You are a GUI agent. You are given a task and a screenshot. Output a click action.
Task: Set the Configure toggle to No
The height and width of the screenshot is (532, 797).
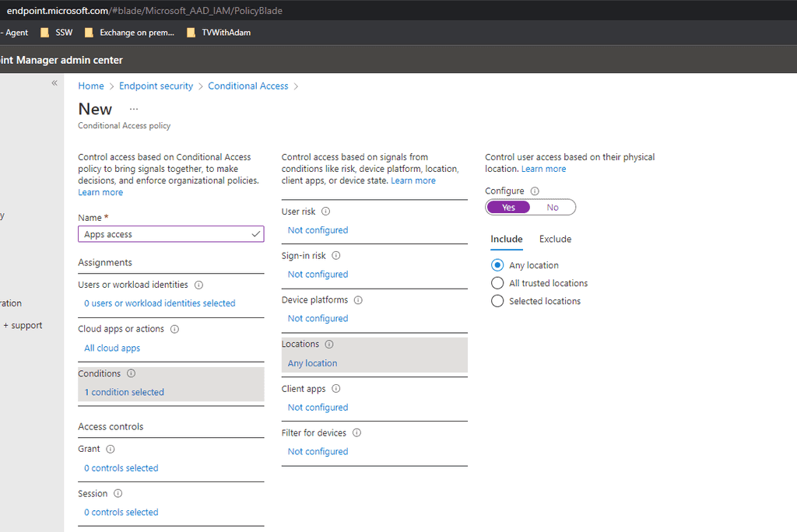[x=553, y=207]
